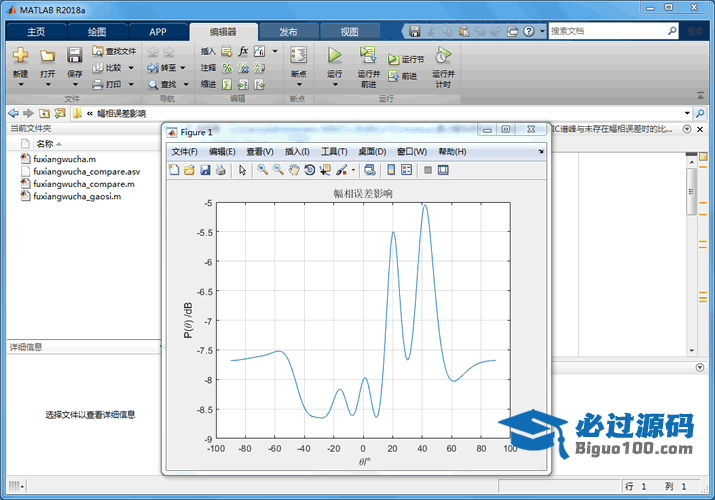The image size is (715, 500).
Task: Toggle Data Cursor tool in figure
Action: [325, 170]
